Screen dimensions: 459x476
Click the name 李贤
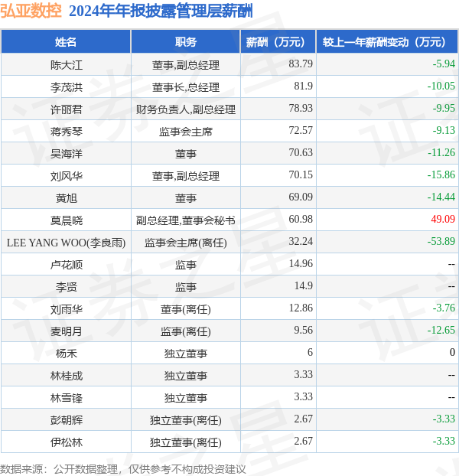pos(66,287)
